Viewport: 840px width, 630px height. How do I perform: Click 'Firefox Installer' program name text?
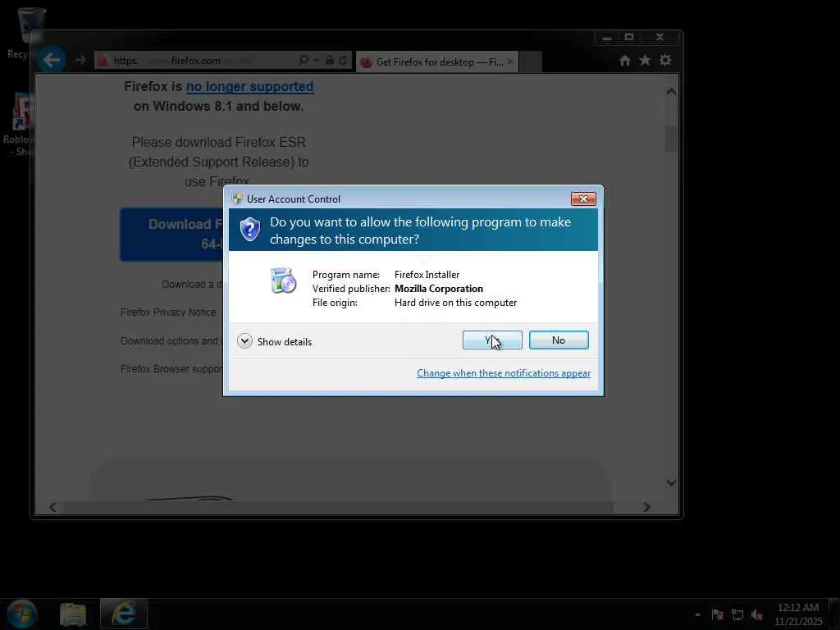coord(427,275)
